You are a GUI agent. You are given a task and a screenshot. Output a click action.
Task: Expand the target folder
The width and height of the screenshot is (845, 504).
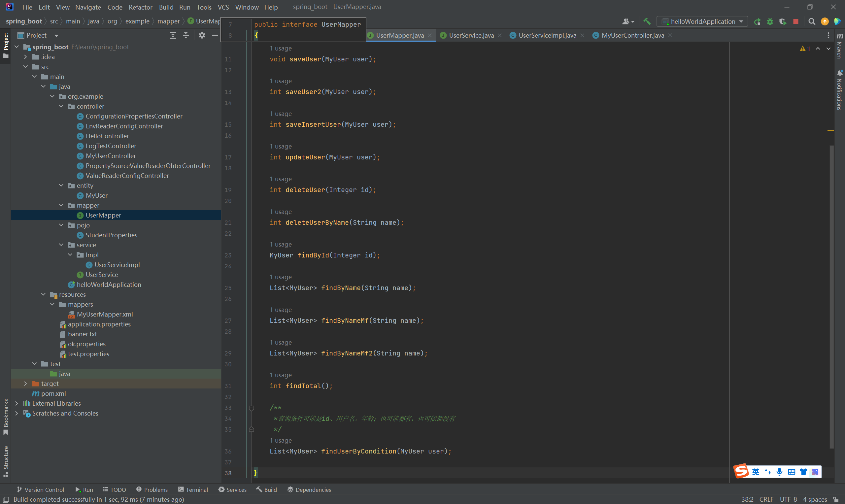pos(25,384)
